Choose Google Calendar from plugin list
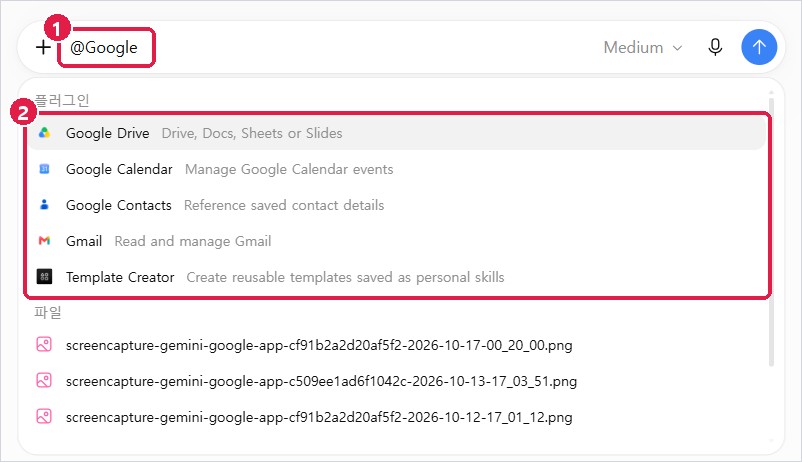The width and height of the screenshot is (802, 462). tap(397, 169)
